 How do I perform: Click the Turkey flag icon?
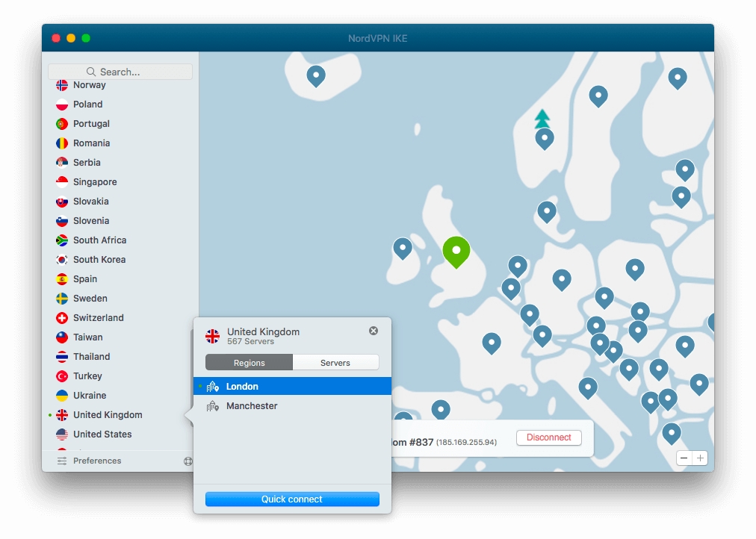pyautogui.click(x=62, y=376)
